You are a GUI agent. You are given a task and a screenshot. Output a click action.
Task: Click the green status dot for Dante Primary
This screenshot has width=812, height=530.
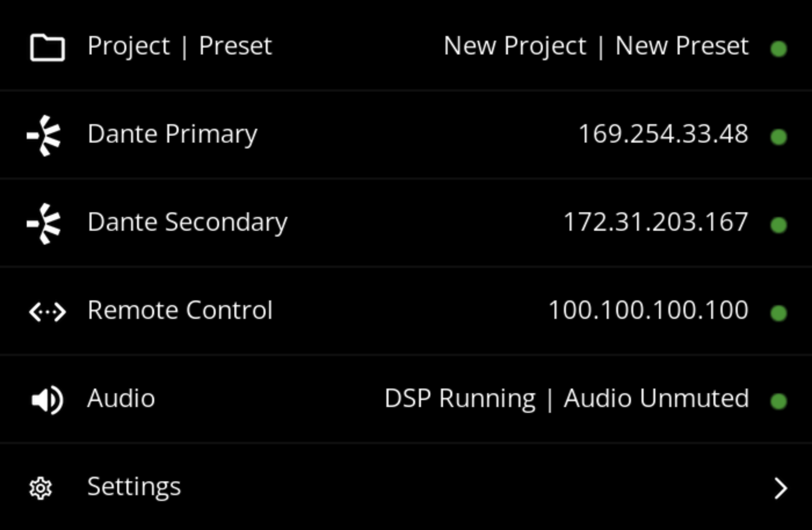point(778,137)
